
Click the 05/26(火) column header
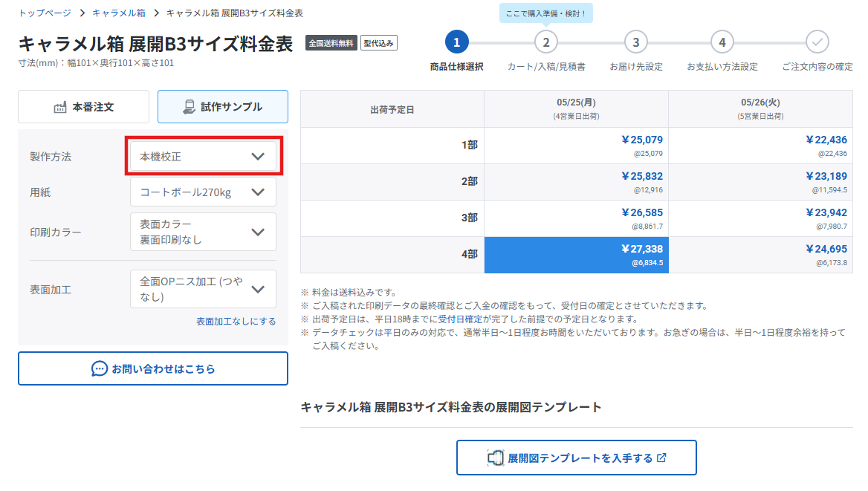[x=760, y=109]
